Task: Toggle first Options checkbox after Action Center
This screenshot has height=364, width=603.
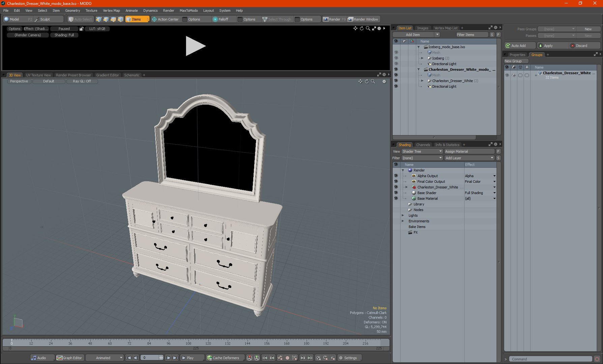Action: pos(185,19)
